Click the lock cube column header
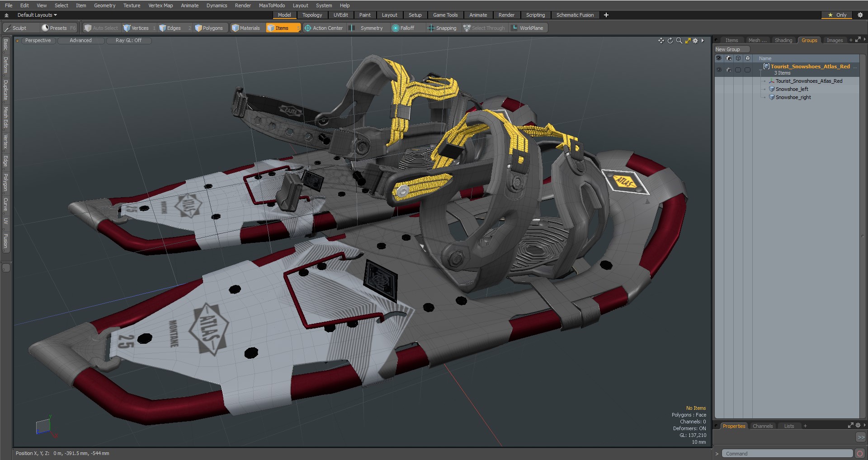Image resolution: width=868 pixels, height=460 pixels. (747, 58)
